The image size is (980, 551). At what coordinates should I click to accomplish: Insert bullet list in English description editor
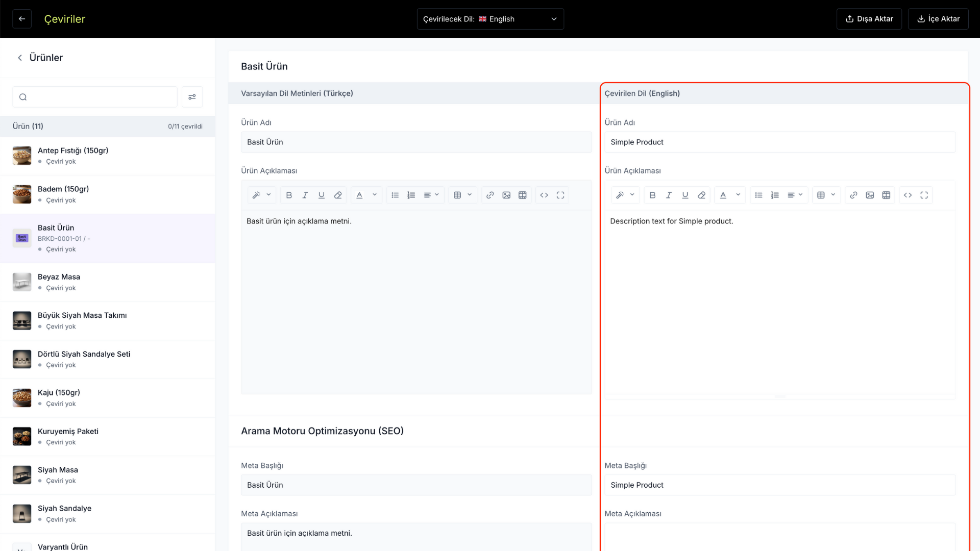758,195
